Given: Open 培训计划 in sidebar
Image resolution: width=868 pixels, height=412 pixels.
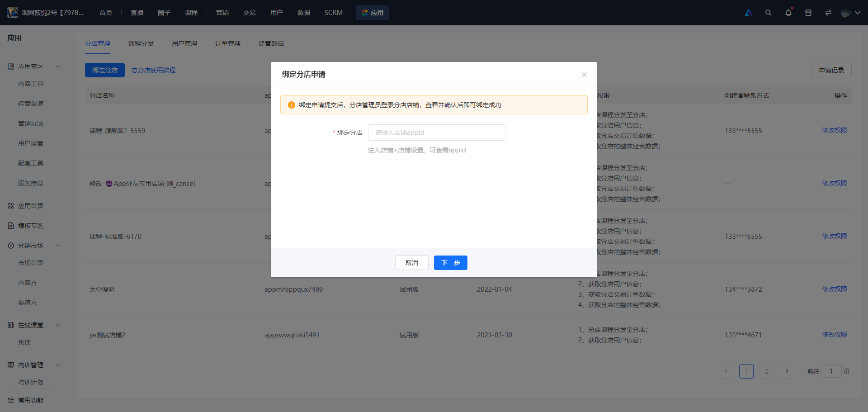Looking at the screenshot, I should tap(31, 382).
